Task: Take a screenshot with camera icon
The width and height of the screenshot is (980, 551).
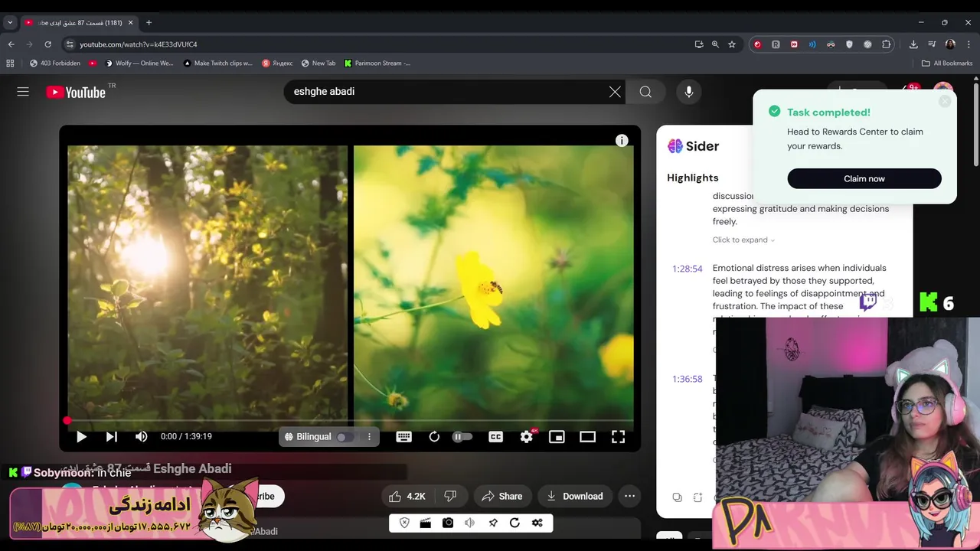Action: point(448,523)
